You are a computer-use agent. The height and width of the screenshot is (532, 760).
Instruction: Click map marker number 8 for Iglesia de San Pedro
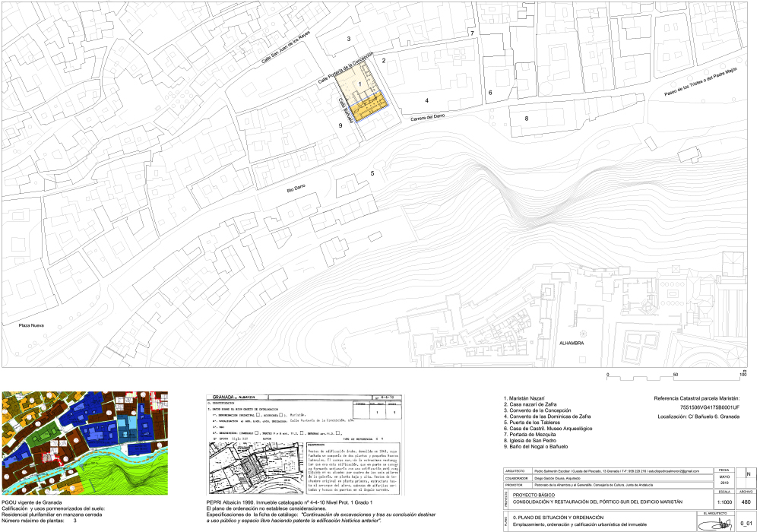point(526,119)
